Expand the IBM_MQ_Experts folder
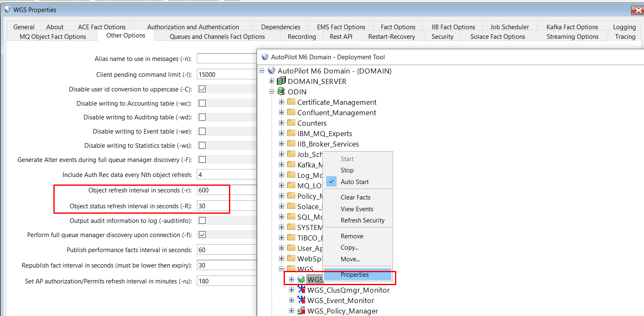Viewport: 644px width, 316px height. [x=282, y=133]
